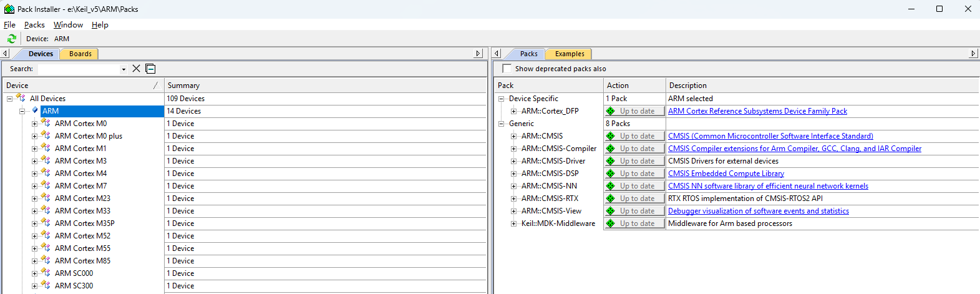Expand the ARM::CMSIS-View pack node
The width and height of the screenshot is (980, 294).
(x=513, y=211)
